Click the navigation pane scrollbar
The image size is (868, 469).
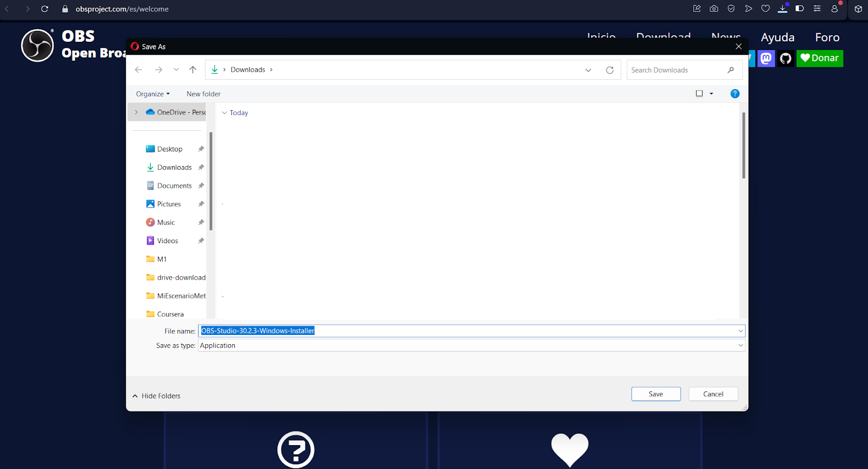pyautogui.click(x=210, y=181)
